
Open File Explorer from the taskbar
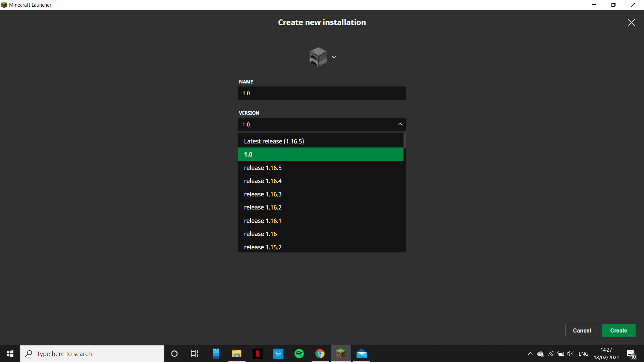pyautogui.click(x=236, y=354)
